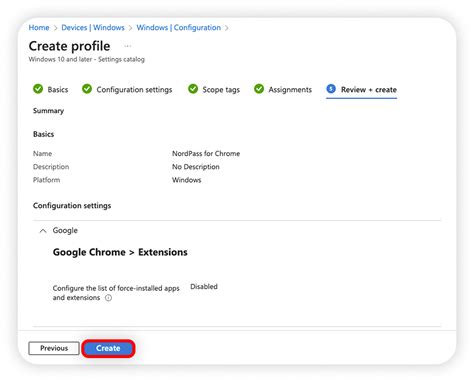Click the Google section label
Image resolution: width=474 pixels, height=382 pixels.
(x=65, y=230)
